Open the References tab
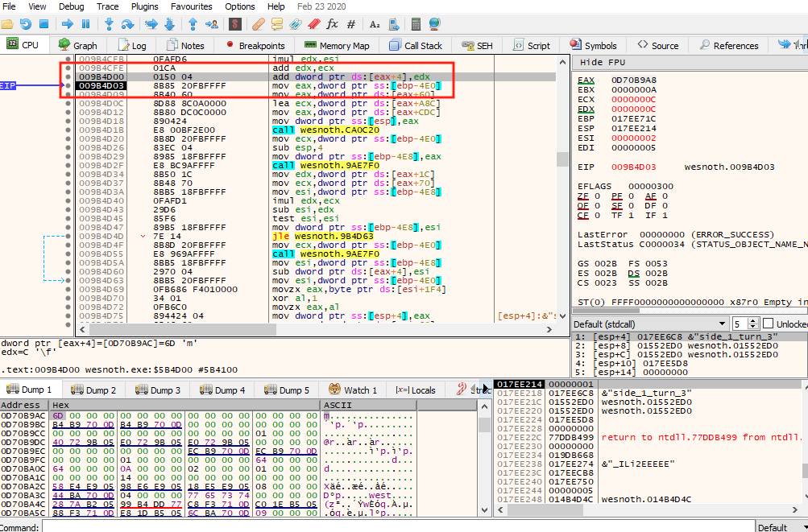Viewport: 808px width, 532px height. click(x=728, y=45)
